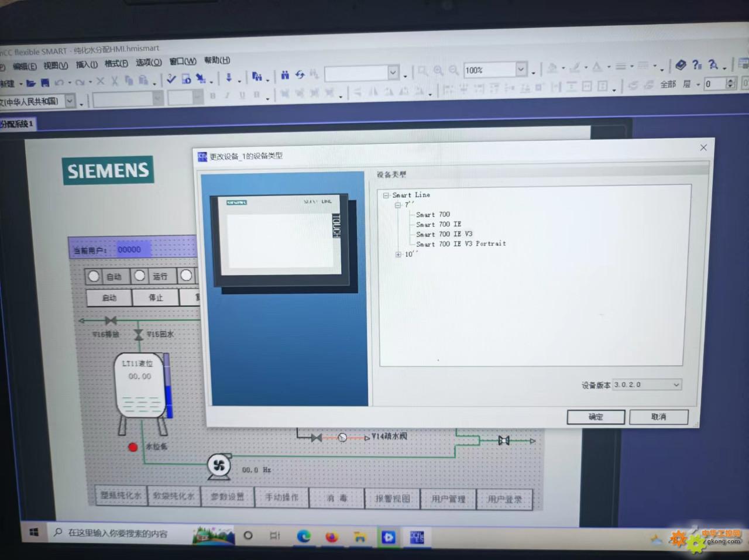749x560 pixels.
Task: Click the WinCC flexible taskbar icon
Action: [417, 537]
